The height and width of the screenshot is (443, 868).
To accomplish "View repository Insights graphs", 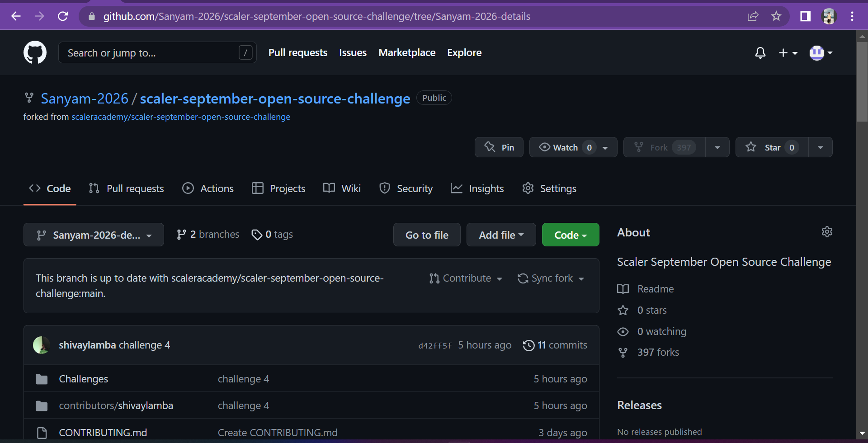I will coord(477,189).
